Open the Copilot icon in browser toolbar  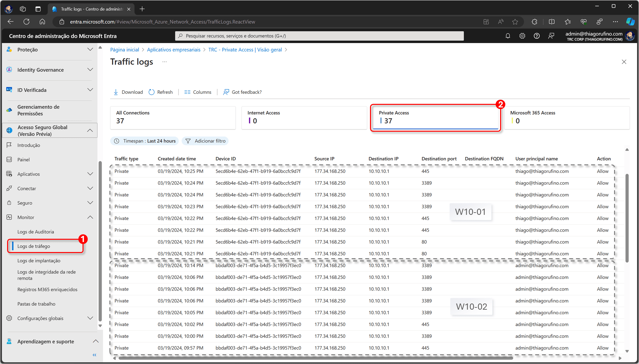coord(630,22)
